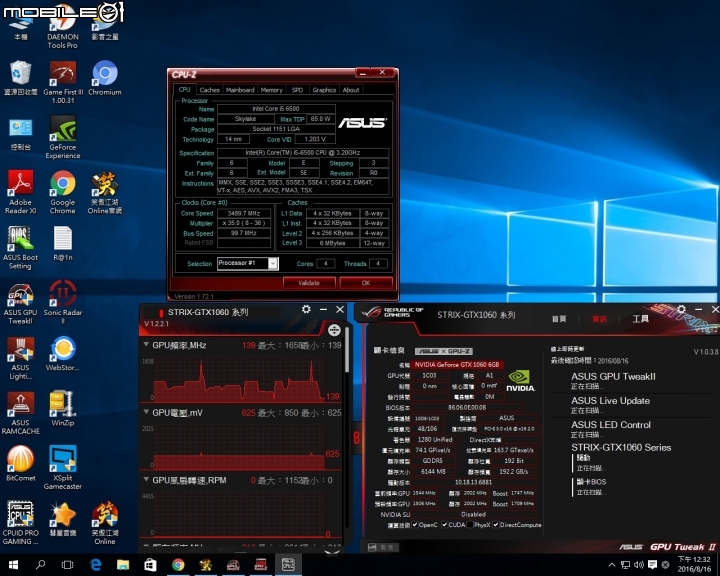Open settings gear in GPU Tweak info window
This screenshot has width=720, height=576.
pos(681,309)
